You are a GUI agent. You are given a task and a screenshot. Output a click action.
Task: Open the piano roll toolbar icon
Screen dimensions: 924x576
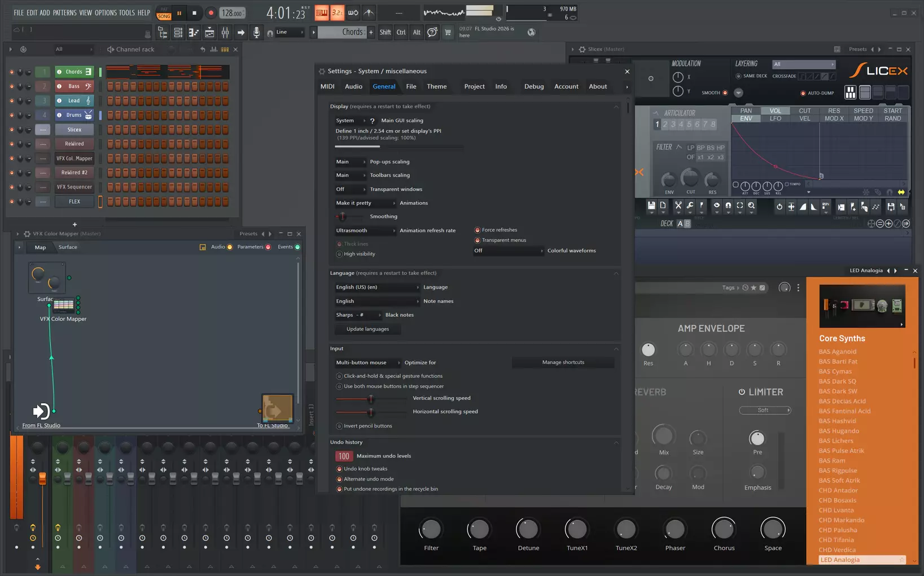[x=194, y=33]
